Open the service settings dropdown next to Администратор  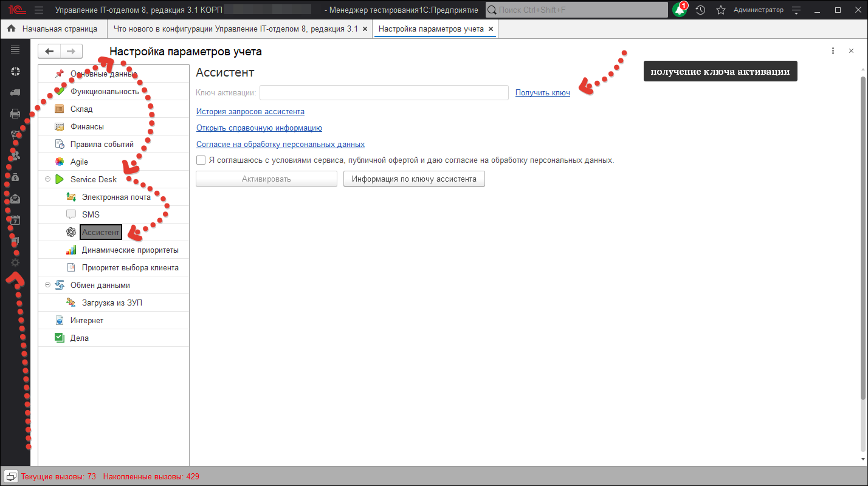pyautogui.click(x=797, y=10)
